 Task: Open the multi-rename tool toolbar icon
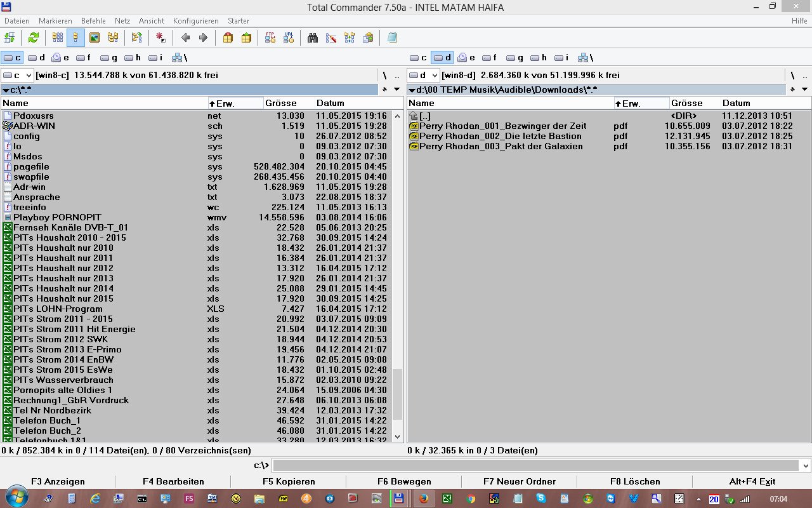tap(331, 37)
